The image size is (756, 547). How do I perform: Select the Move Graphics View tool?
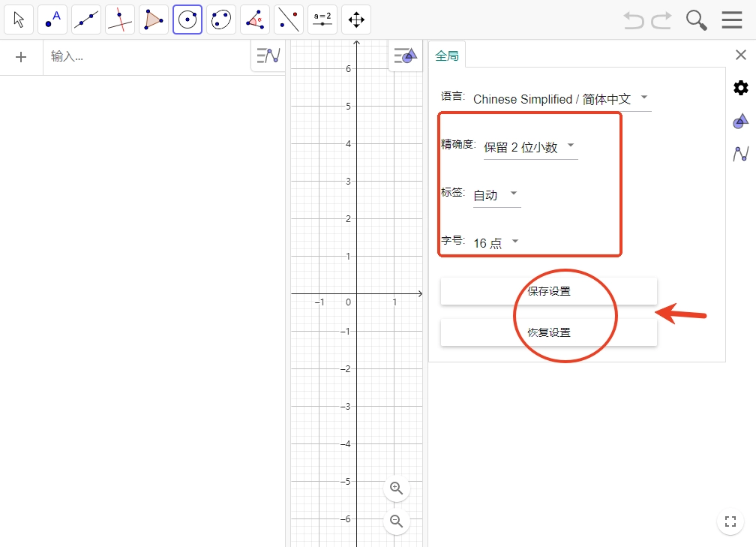pos(355,20)
